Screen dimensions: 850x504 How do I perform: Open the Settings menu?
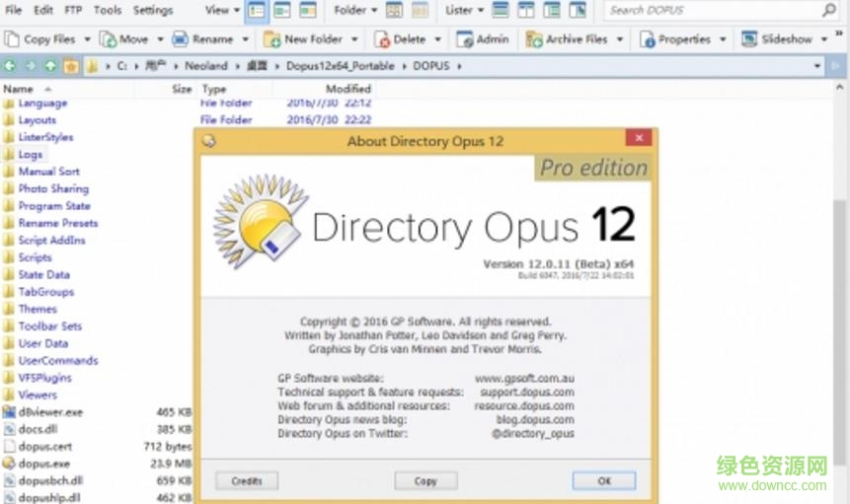coord(153,11)
